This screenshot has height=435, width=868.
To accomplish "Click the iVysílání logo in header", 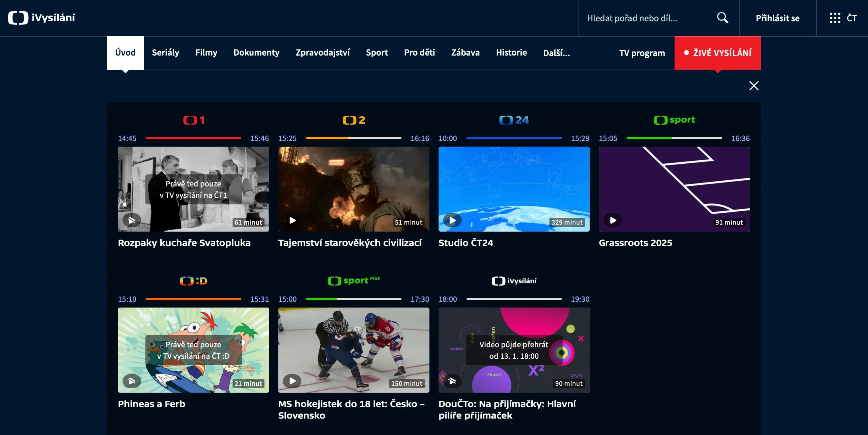I will [41, 18].
